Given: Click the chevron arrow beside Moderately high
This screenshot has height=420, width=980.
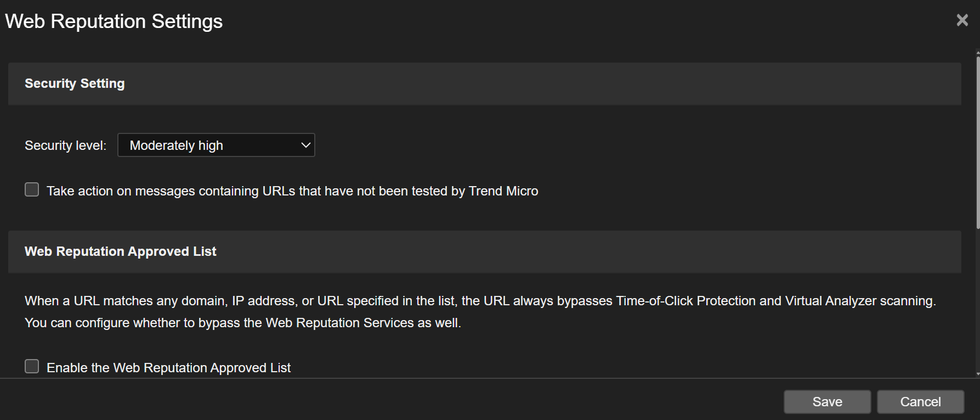Looking at the screenshot, I should pos(305,145).
